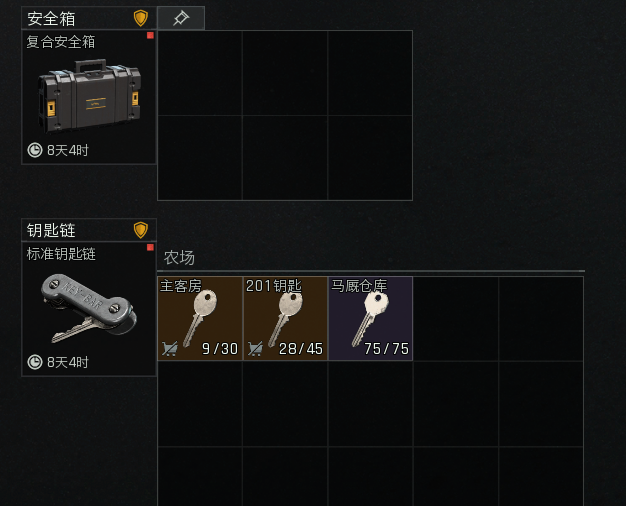This screenshot has width=626, height=506.
Task: Click the empty key slot right of 马厩仓库
Action: point(456,318)
